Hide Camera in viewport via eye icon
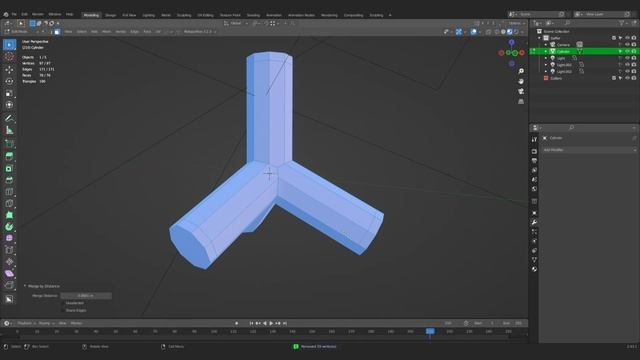This screenshot has height=360, width=640. tap(627, 45)
